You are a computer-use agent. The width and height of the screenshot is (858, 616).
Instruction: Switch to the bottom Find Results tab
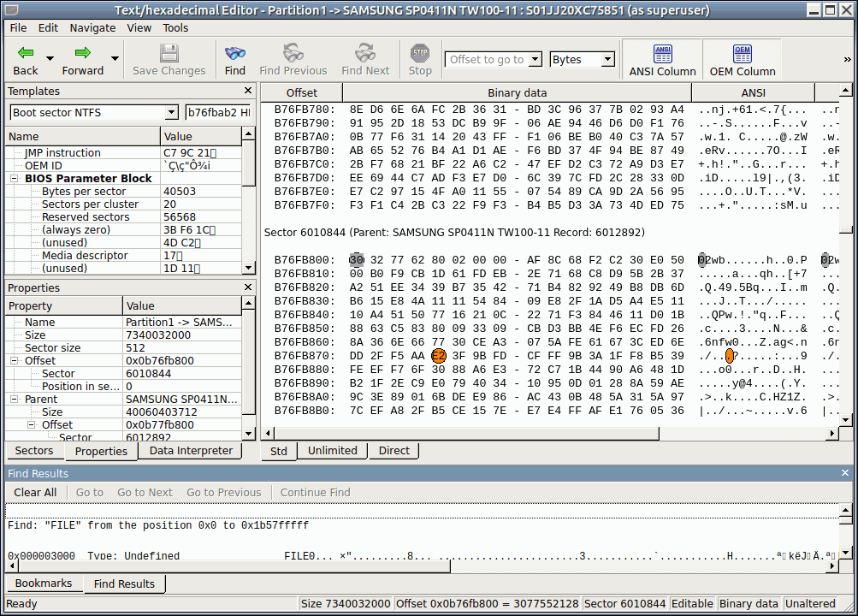point(124,583)
